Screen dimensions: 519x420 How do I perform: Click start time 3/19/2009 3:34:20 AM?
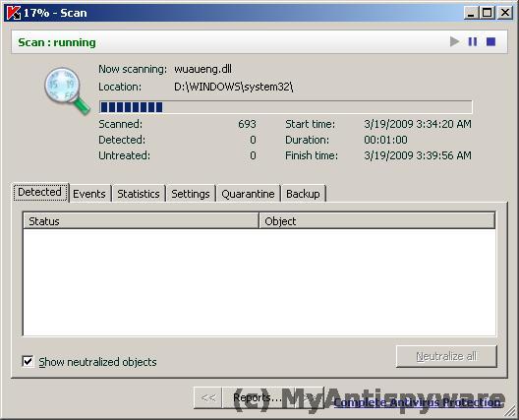click(418, 124)
